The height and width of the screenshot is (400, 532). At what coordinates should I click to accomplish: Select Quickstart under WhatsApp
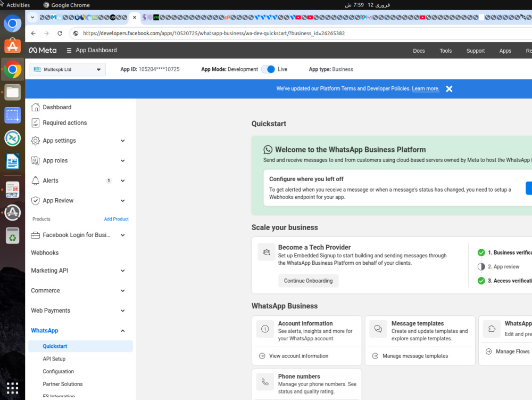tap(81, 346)
